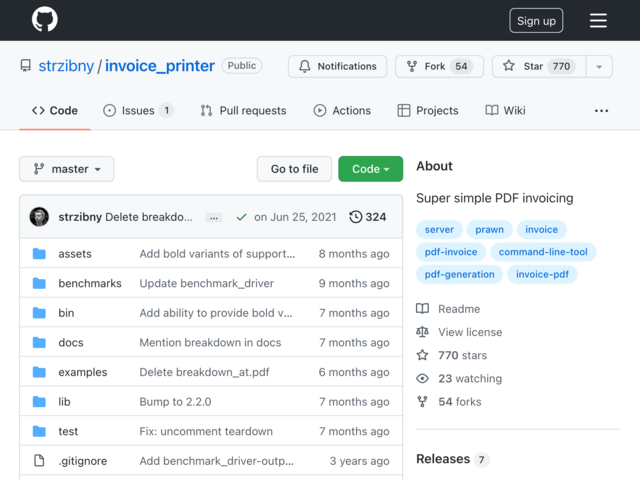Click the View license scale icon
This screenshot has width=640, height=480.
click(422, 332)
